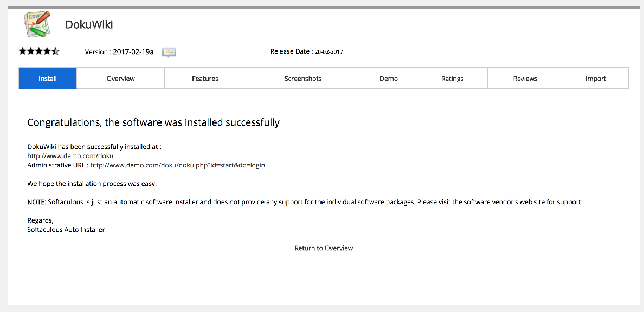Open the http://www.demo.com/doku installation link
Screen dimensions: 644x312
(x=70, y=156)
